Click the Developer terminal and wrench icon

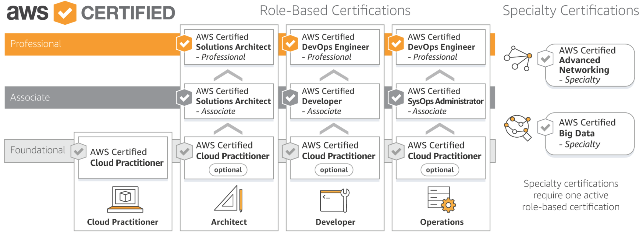[335, 200]
